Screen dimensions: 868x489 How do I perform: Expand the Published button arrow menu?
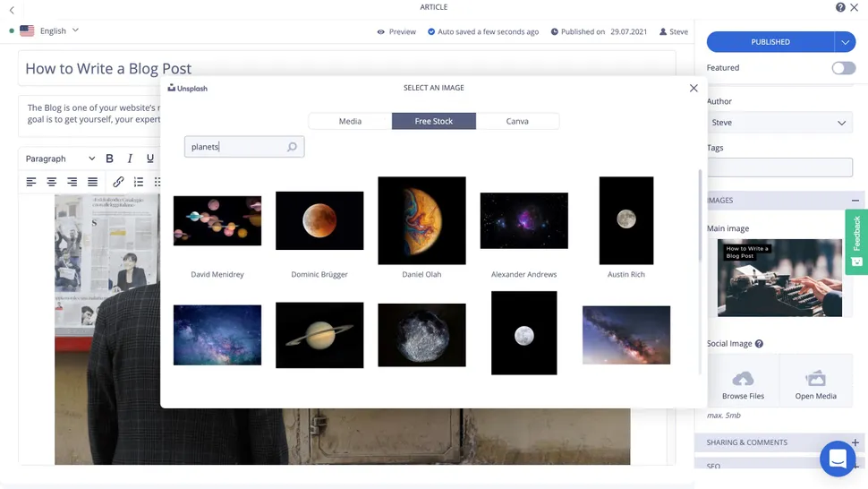(x=845, y=42)
